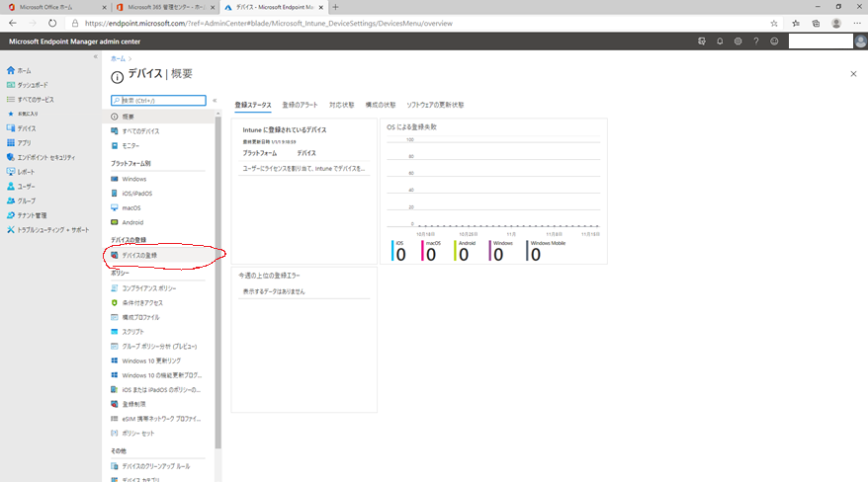Viewport: 868px width, 482px height.
Task: Open エンドポイント セキュリティ in the left navigation
Action: tap(41, 157)
